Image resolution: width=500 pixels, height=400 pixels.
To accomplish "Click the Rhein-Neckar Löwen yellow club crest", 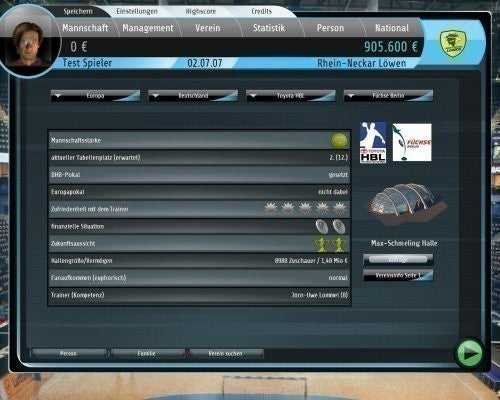I will coord(452,43).
